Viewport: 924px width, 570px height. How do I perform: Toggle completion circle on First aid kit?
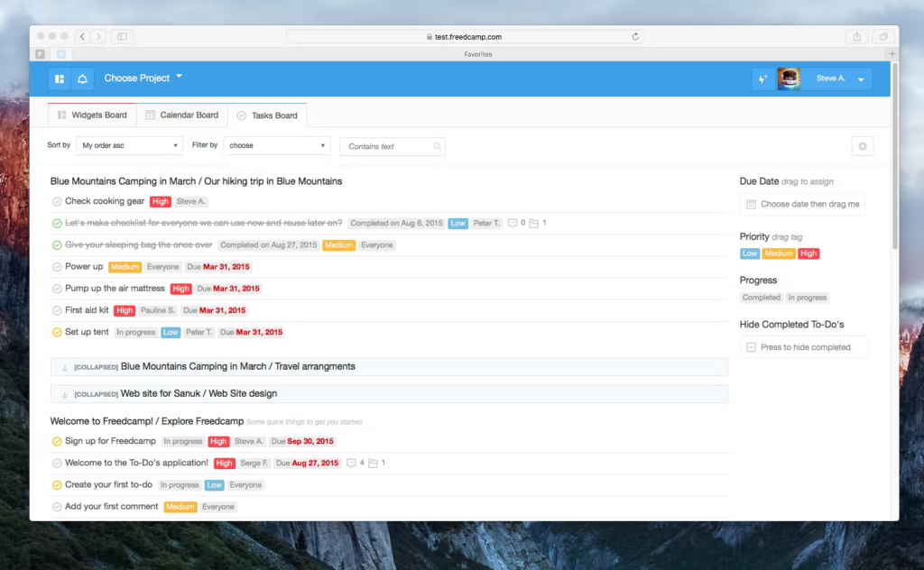click(x=55, y=309)
